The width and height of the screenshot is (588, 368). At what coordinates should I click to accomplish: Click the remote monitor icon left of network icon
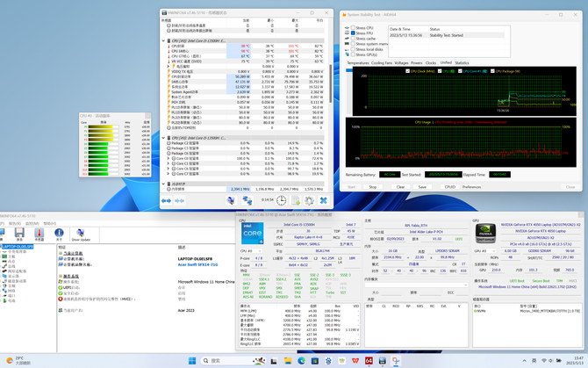point(231,201)
